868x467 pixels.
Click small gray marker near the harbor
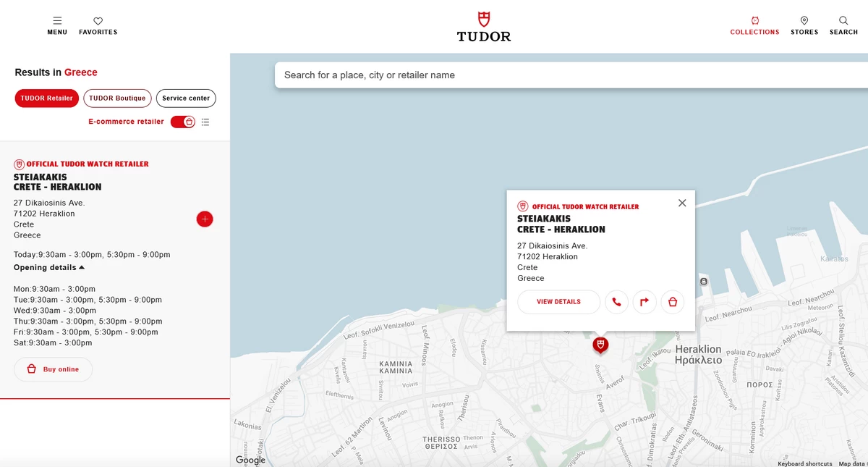pyautogui.click(x=703, y=281)
